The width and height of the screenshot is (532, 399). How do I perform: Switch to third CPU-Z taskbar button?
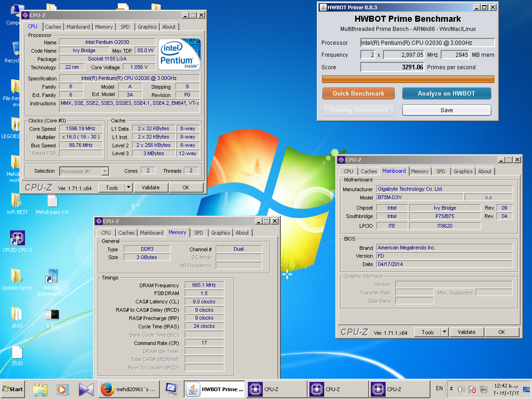pyautogui.click(x=399, y=389)
